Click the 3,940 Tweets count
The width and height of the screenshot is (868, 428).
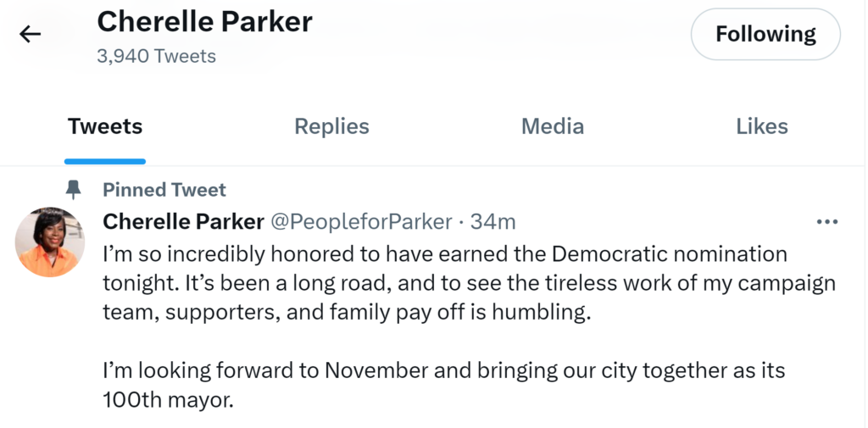156,57
